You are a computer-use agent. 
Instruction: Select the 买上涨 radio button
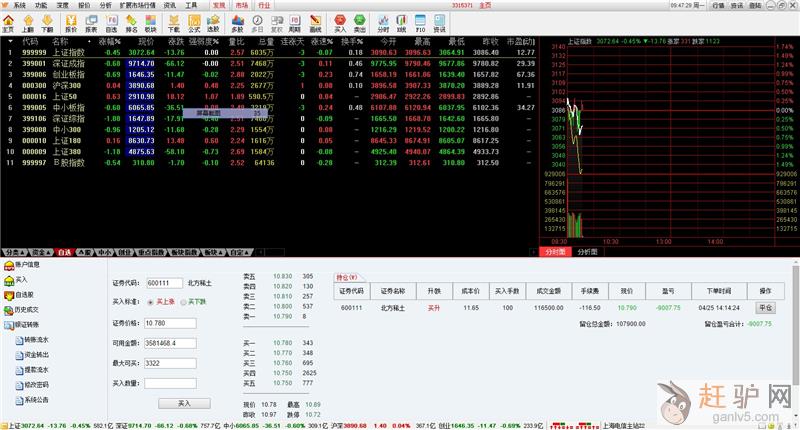151,301
